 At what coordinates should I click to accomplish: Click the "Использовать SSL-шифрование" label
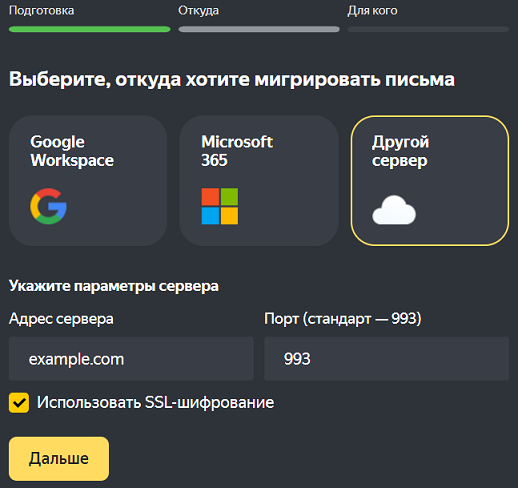155,403
